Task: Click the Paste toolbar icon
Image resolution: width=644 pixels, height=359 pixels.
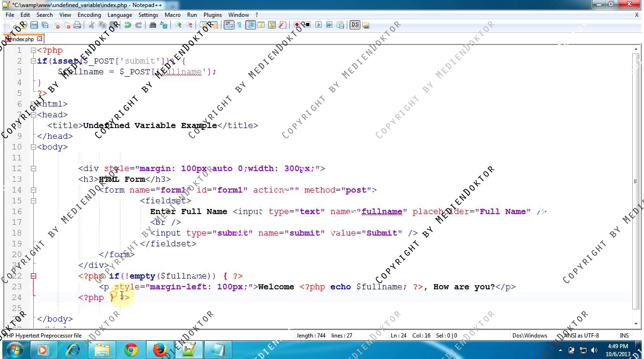Action: (x=113, y=25)
